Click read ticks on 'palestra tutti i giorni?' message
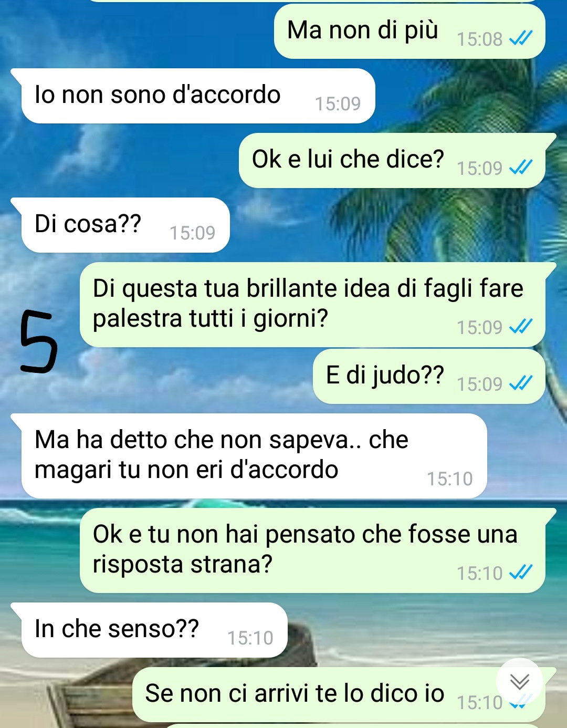The width and height of the screenshot is (567, 728). point(521,327)
